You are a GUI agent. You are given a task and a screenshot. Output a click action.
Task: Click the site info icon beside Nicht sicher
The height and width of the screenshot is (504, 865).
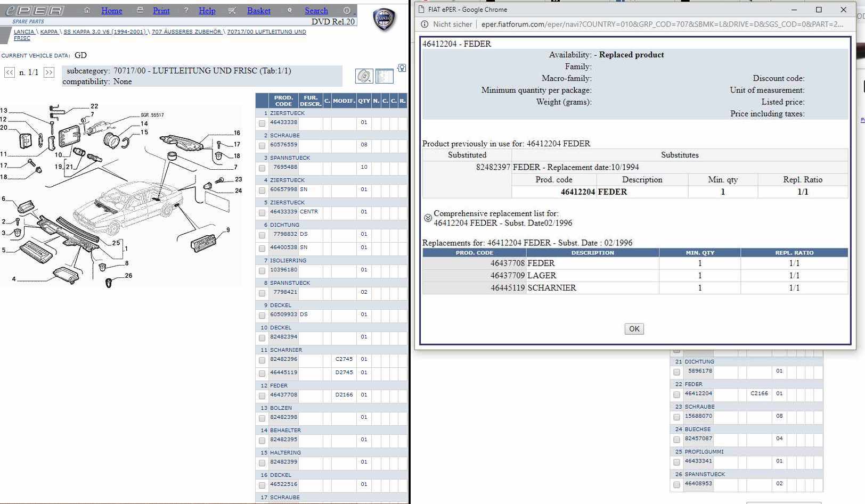[x=425, y=24]
